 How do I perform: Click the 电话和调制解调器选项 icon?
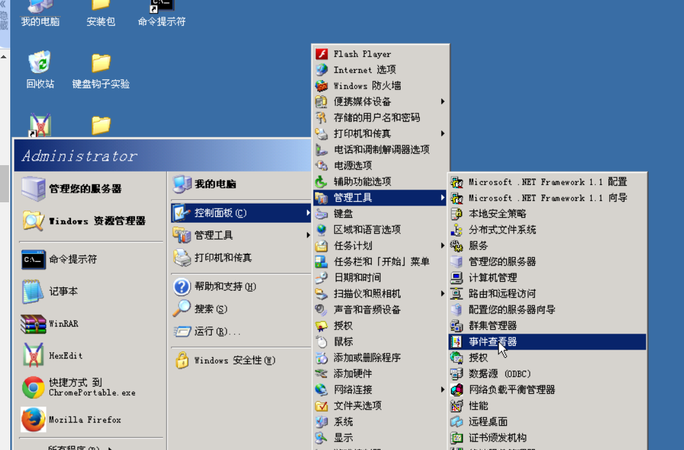(321, 150)
